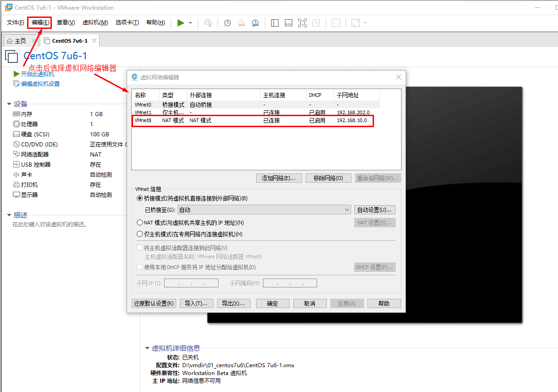
Task: Click the sound card icon (声卡)
Action: tap(17, 174)
